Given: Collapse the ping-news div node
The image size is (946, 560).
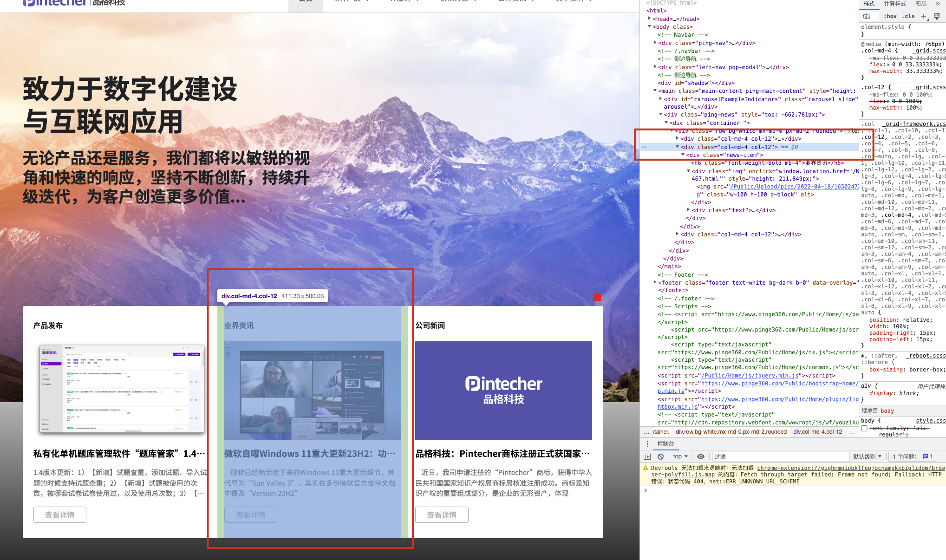Looking at the screenshot, I should click(x=660, y=114).
